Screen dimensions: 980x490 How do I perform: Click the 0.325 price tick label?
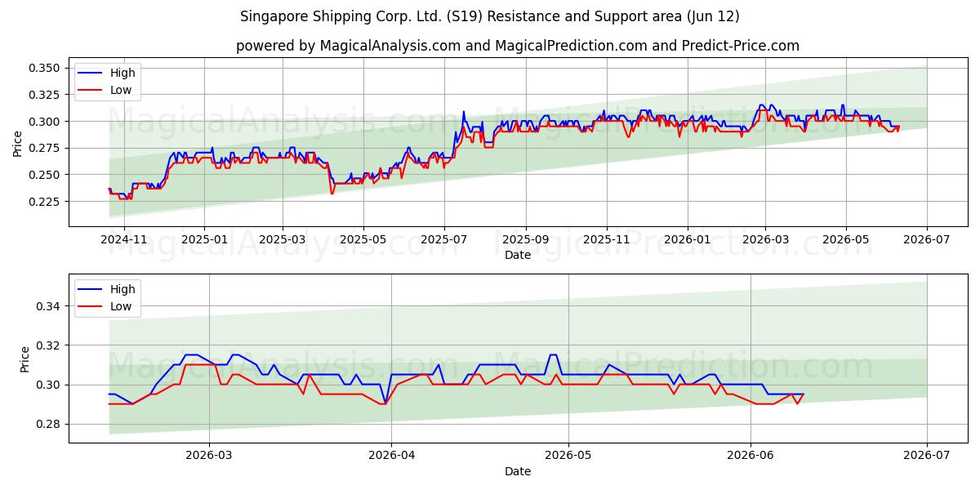46,95
